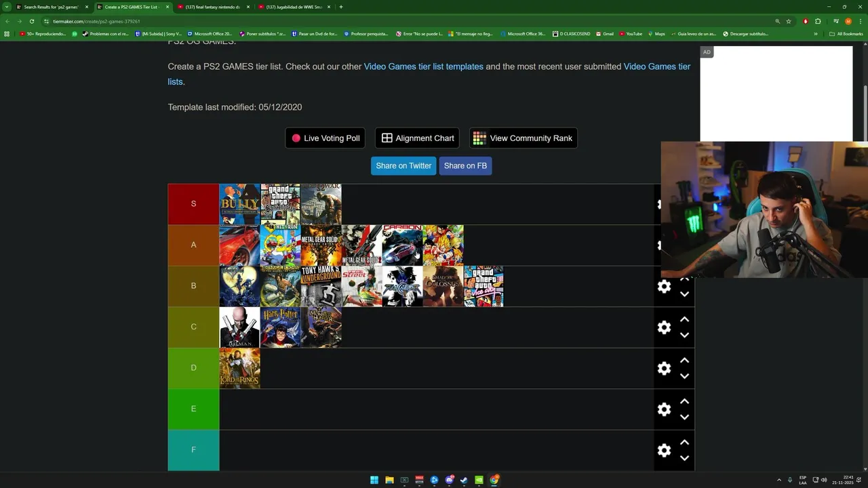
Task: Open the Windows Start menu
Action: [374, 480]
